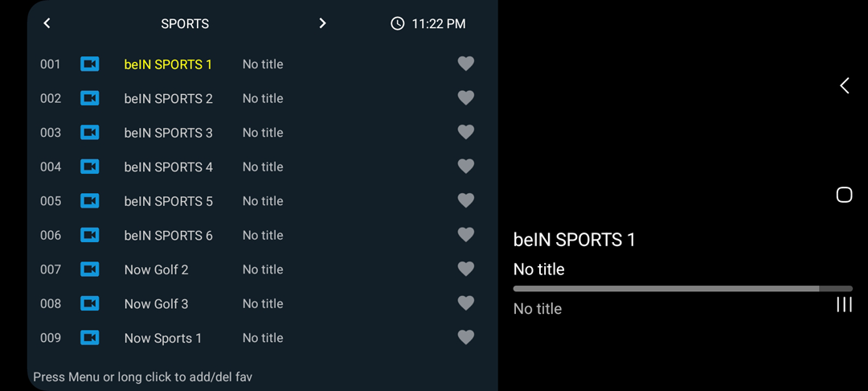
Task: Select channel 009 Now Sports 1
Action: 162,339
